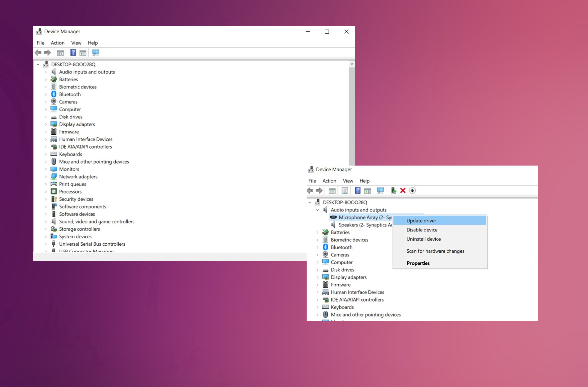The height and width of the screenshot is (387, 588).
Task: Open View menu in right Device Manager
Action: click(348, 181)
